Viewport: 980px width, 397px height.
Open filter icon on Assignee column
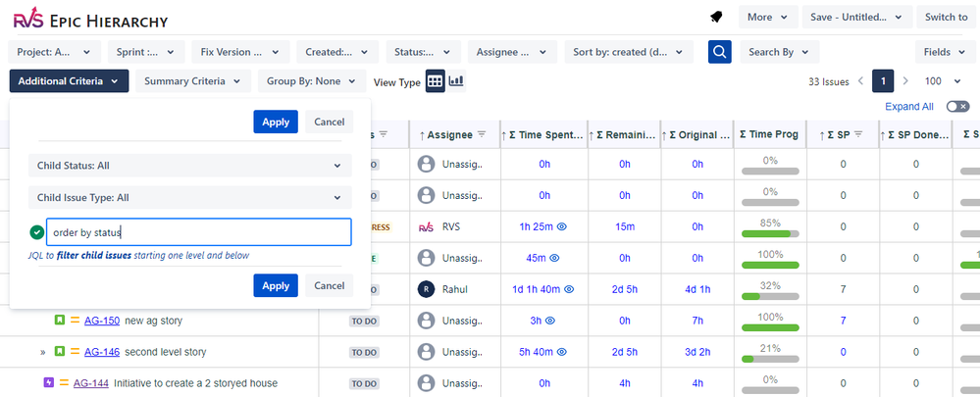click(x=482, y=134)
